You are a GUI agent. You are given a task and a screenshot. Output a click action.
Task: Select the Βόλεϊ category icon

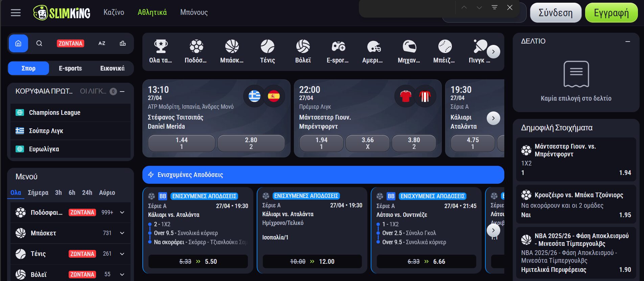point(303,46)
